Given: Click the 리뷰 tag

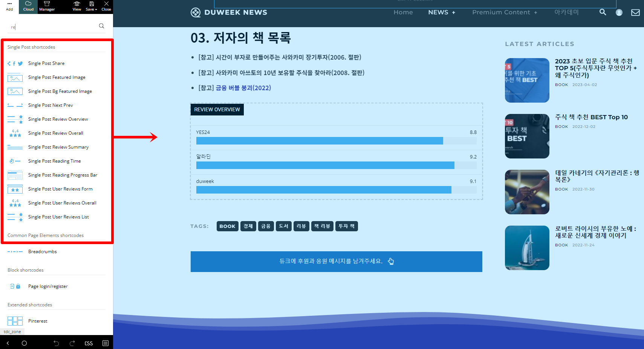Looking at the screenshot, I should pyautogui.click(x=301, y=226).
